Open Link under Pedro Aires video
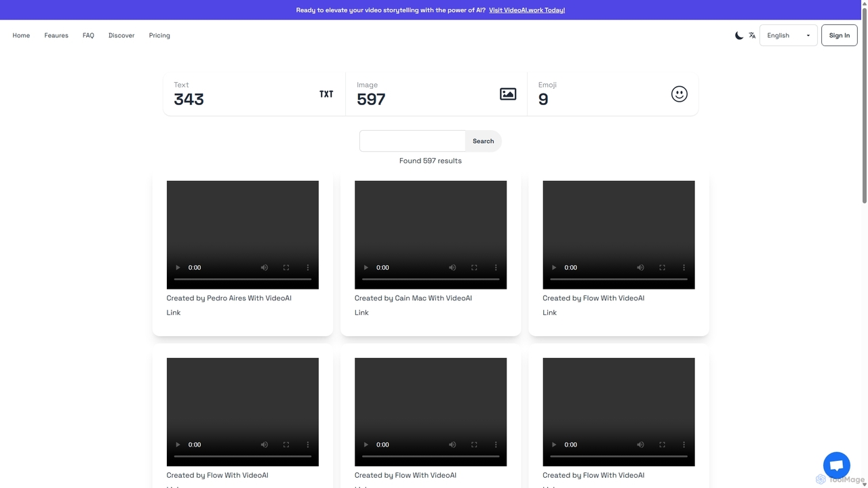The width and height of the screenshot is (868, 488). (x=174, y=312)
